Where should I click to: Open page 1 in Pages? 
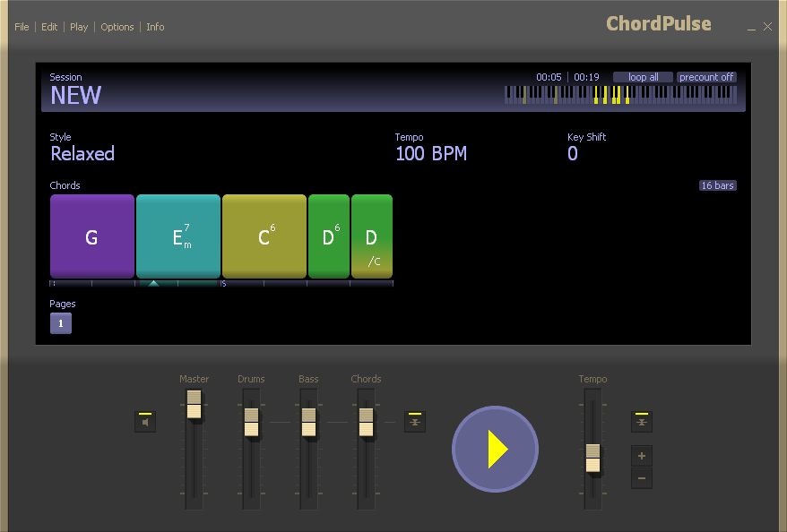coord(61,323)
